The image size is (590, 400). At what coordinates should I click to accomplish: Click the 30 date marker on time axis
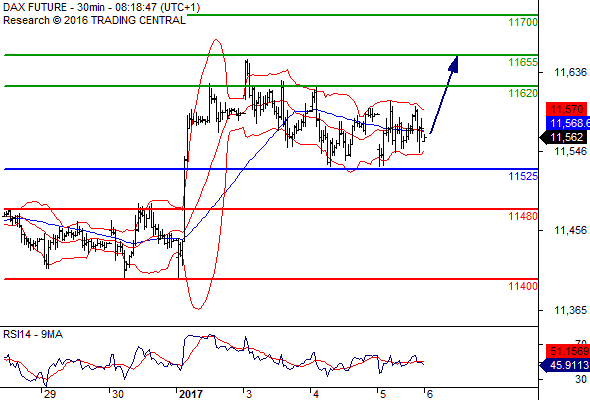118,394
